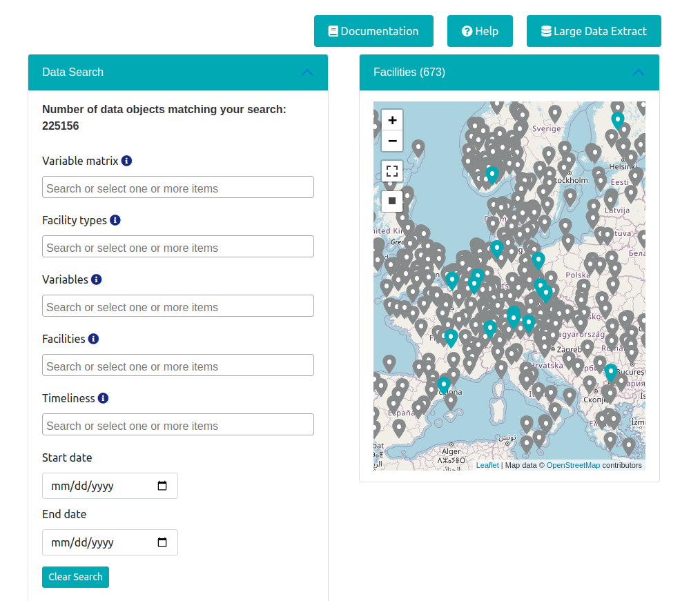The image size is (700, 601).
Task: Open the Timeliness select box
Action: (x=178, y=425)
